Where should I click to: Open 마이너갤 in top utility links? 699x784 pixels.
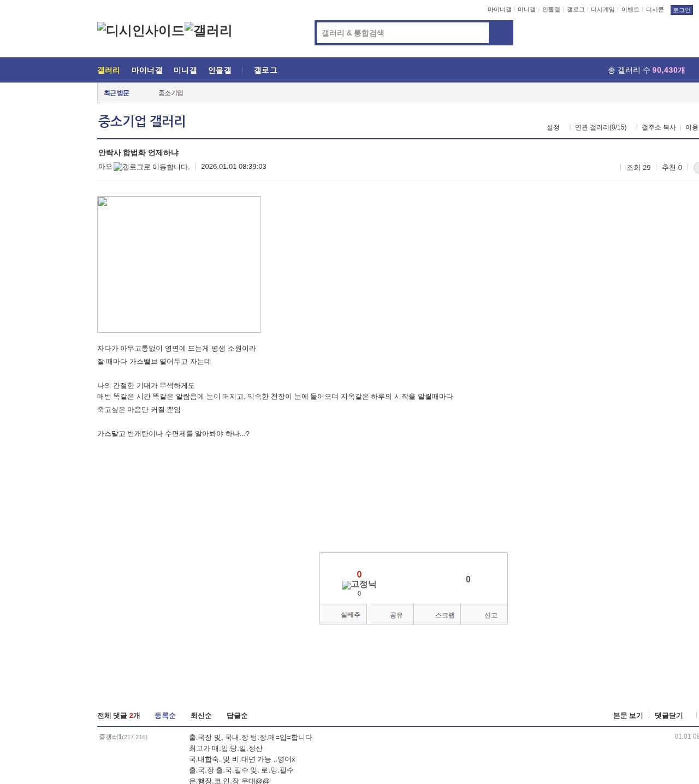click(x=499, y=10)
